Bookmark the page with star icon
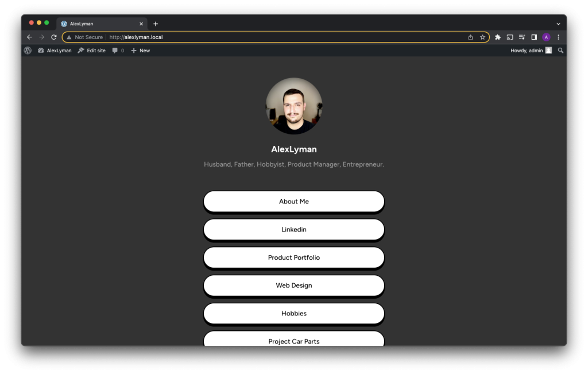Viewport: 588px width, 374px height. (482, 37)
